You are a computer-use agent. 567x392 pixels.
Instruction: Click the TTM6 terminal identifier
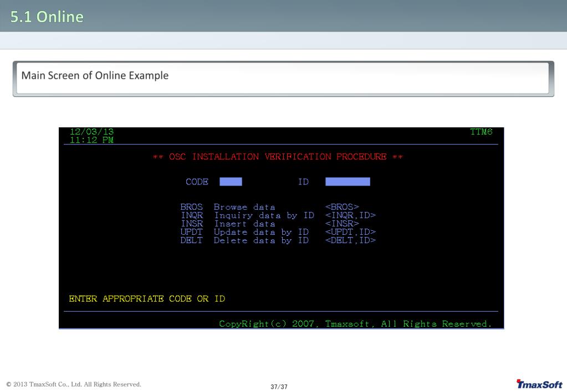click(481, 132)
